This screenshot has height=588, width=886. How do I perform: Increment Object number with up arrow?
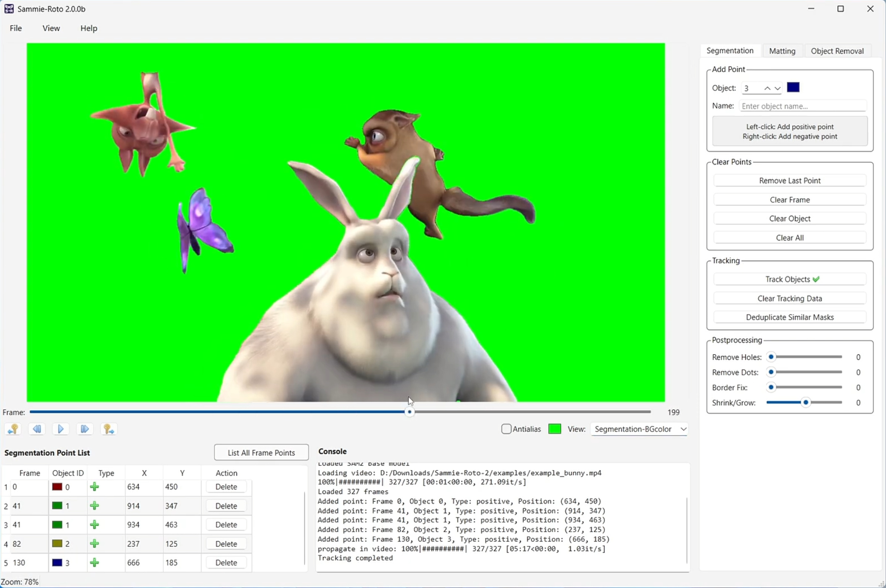coord(767,88)
